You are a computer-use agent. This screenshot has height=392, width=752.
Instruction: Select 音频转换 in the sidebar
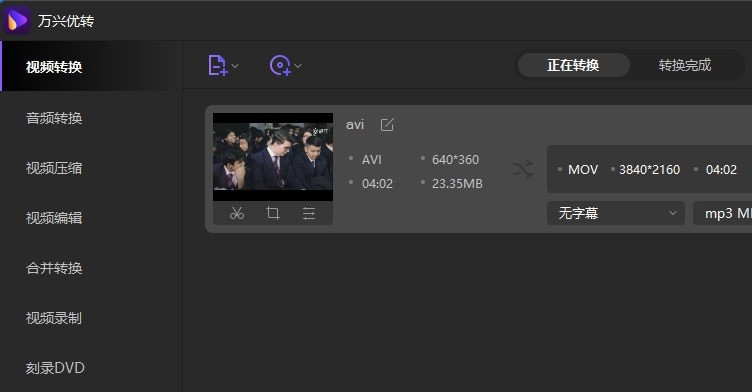54,118
